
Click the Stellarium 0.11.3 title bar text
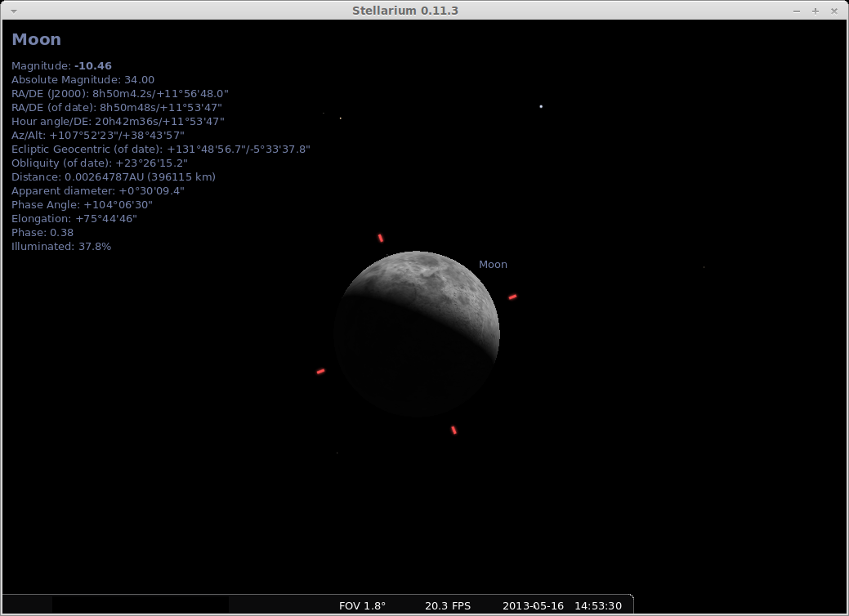[x=405, y=11]
